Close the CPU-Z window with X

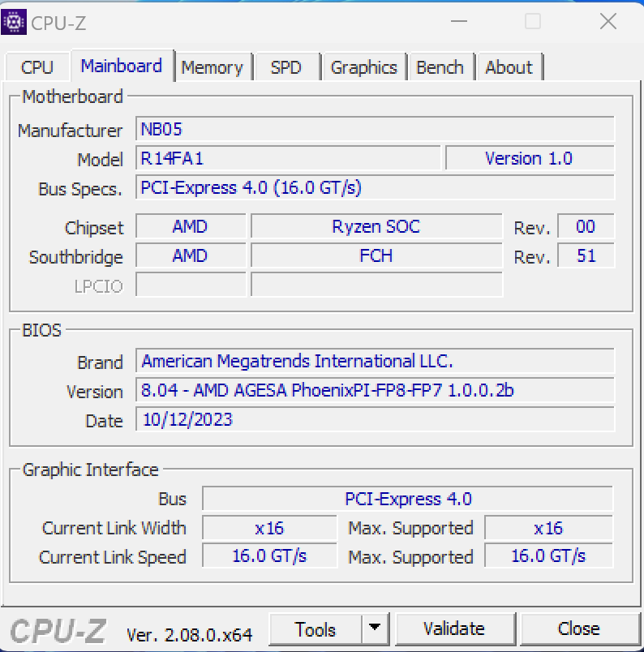[x=608, y=22]
